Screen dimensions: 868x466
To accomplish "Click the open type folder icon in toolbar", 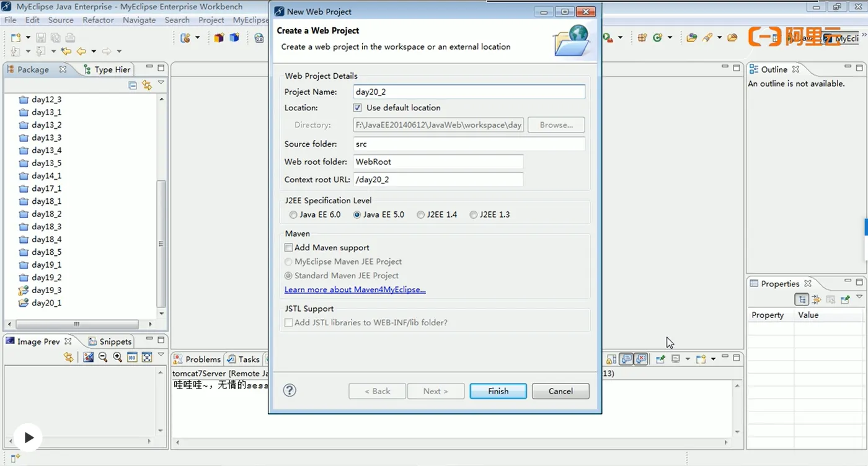I will coord(692,38).
